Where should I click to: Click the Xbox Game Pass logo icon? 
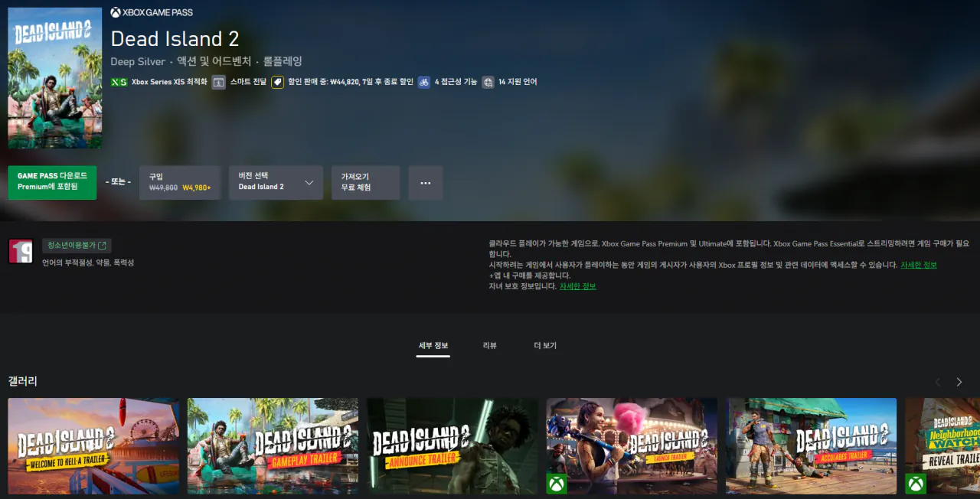[116, 12]
